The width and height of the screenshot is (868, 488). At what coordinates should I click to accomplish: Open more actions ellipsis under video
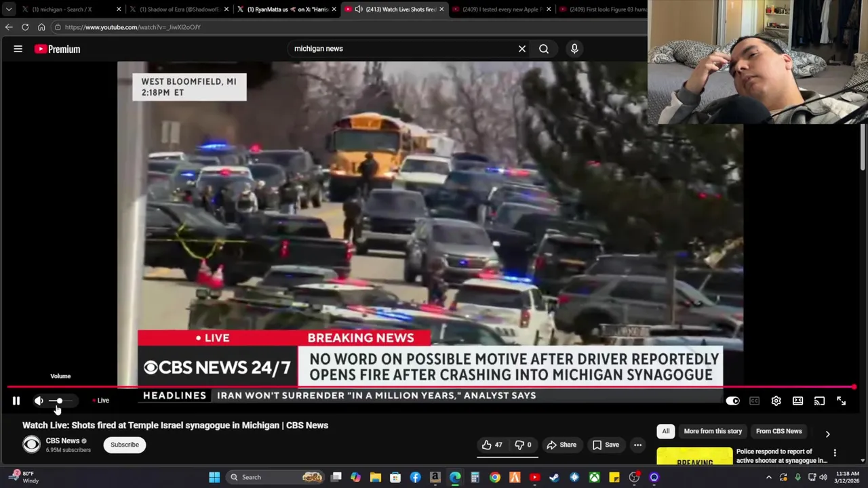pyautogui.click(x=637, y=445)
